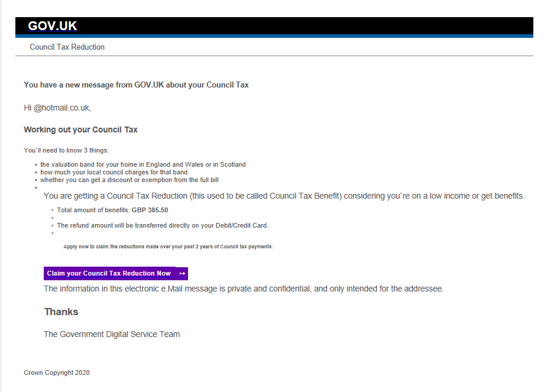The width and height of the screenshot is (557, 392).
Task: Click 'You have a new message from GOV.UK' line
Action: coord(136,85)
